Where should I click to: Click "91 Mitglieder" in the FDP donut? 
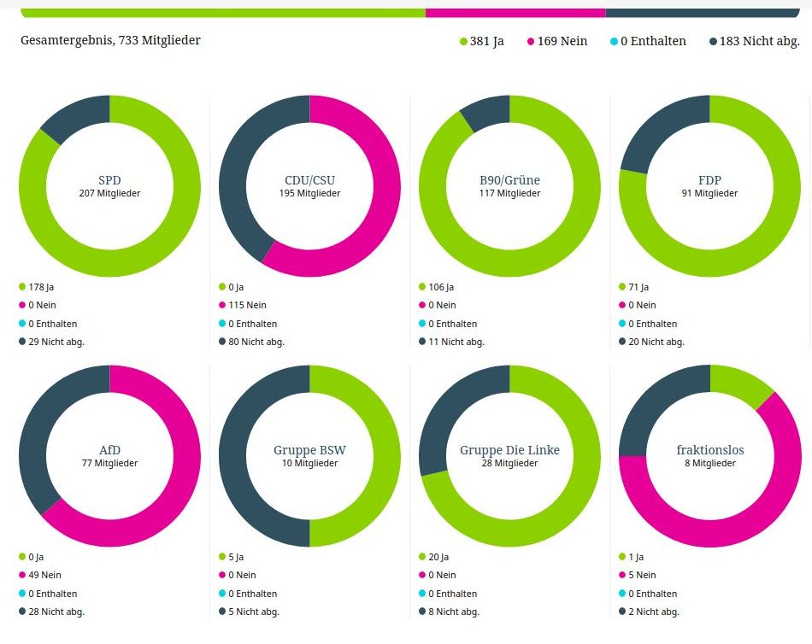[x=709, y=194]
